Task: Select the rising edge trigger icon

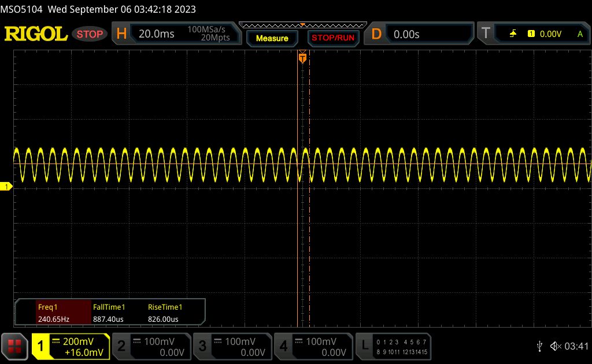Action: (513, 34)
